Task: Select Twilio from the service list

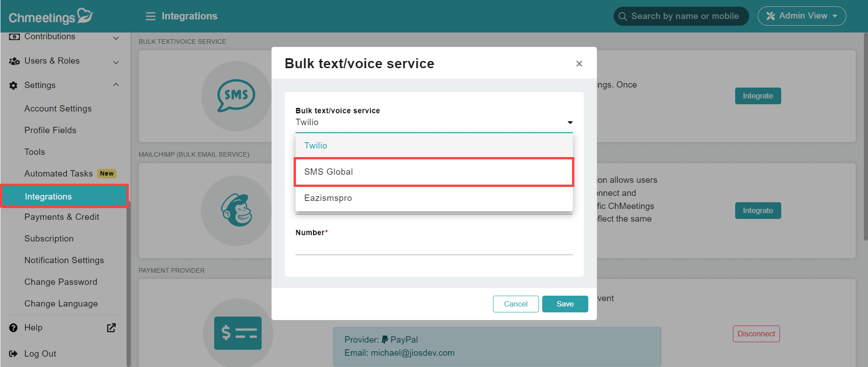Action: point(434,146)
